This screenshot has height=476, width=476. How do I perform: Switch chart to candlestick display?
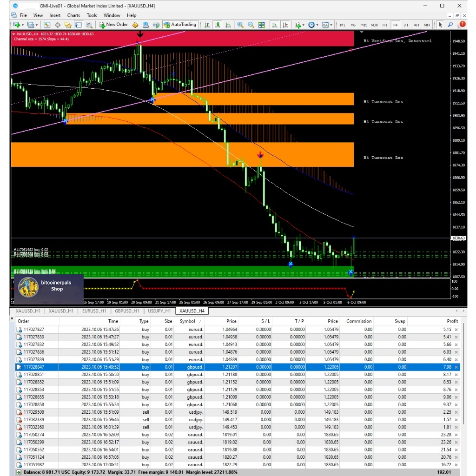(x=217, y=25)
